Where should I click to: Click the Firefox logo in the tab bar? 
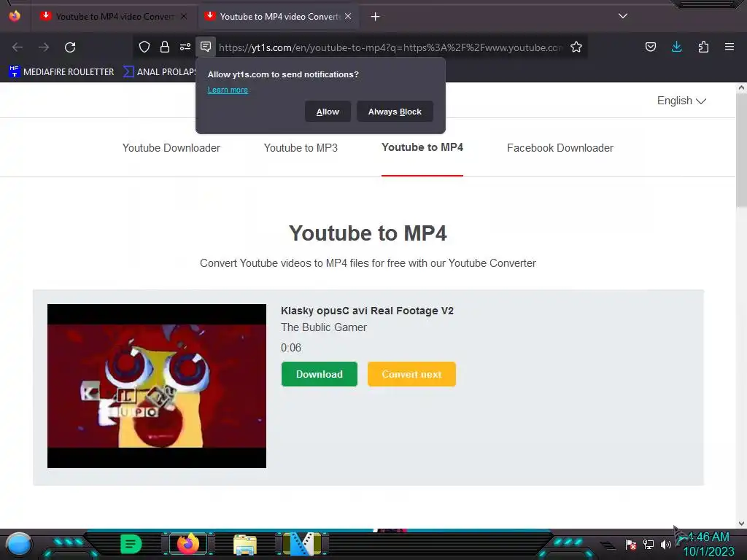15,16
